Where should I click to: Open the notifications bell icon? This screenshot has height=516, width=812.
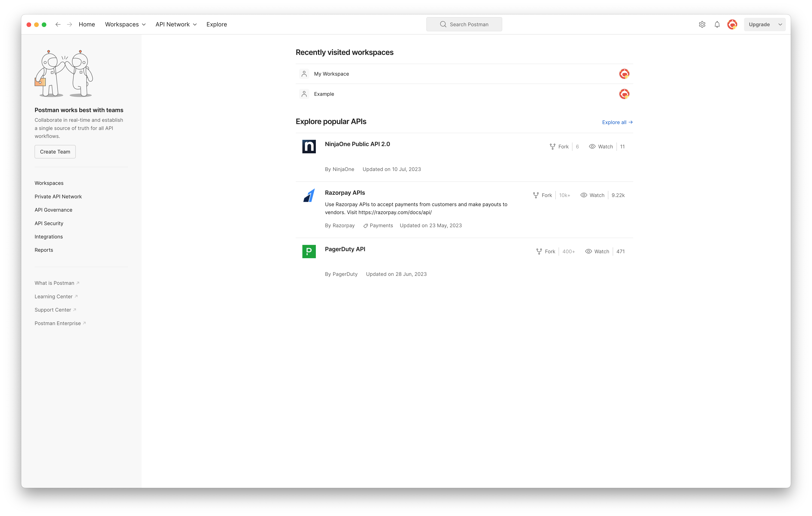pyautogui.click(x=717, y=24)
